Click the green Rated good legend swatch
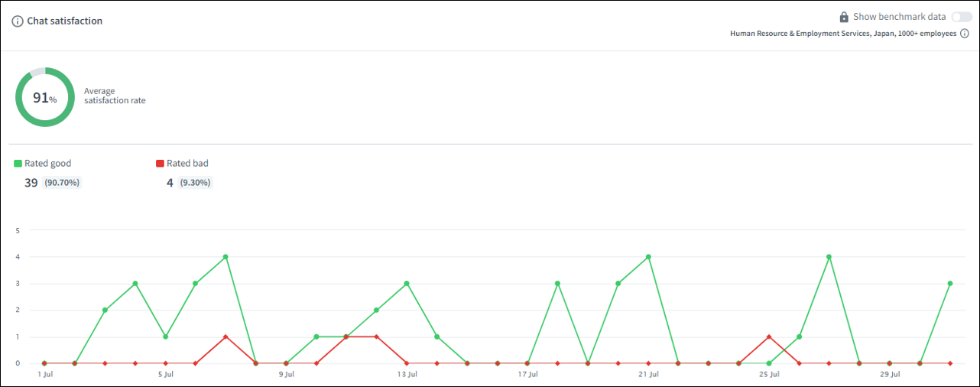This screenshot has height=387, width=980. coord(18,164)
